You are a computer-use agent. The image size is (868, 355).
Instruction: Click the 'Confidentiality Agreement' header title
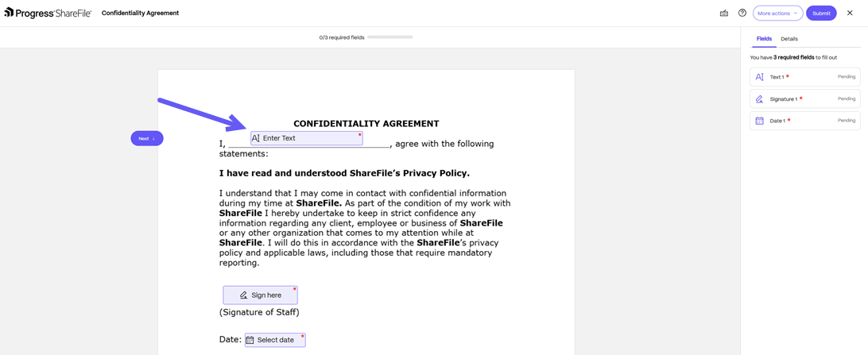[140, 13]
